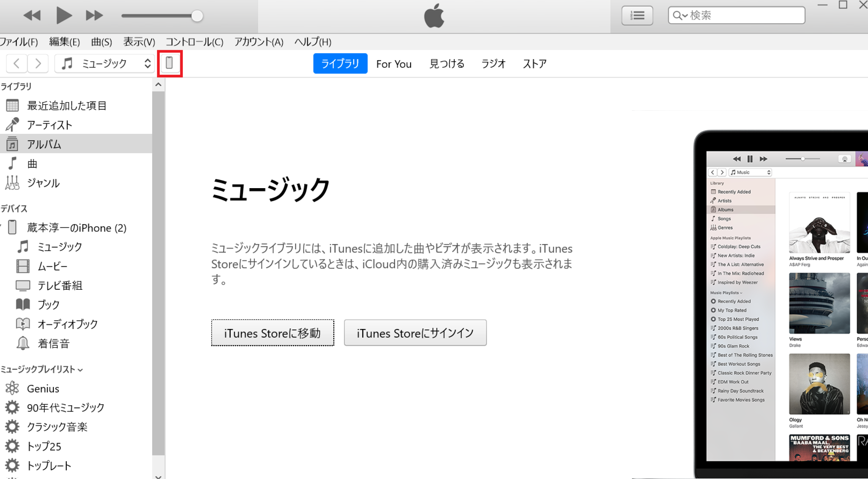Skip forward with the fast-forward button

(94, 16)
